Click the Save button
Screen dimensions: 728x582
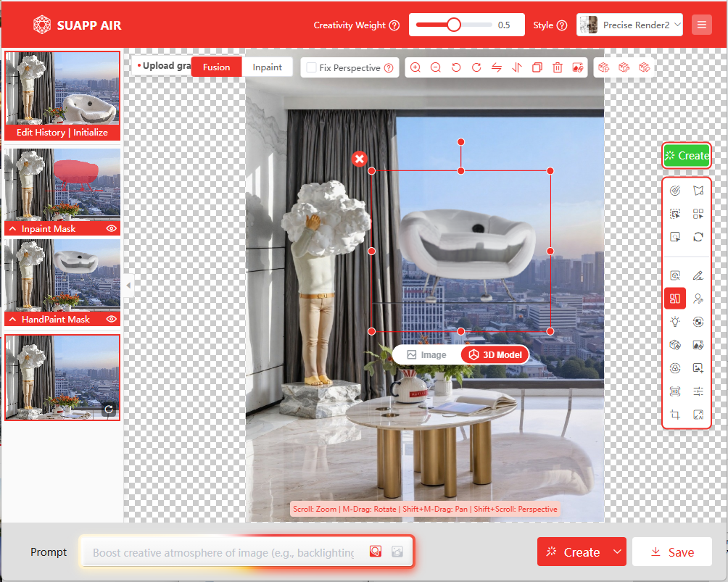tap(671, 552)
